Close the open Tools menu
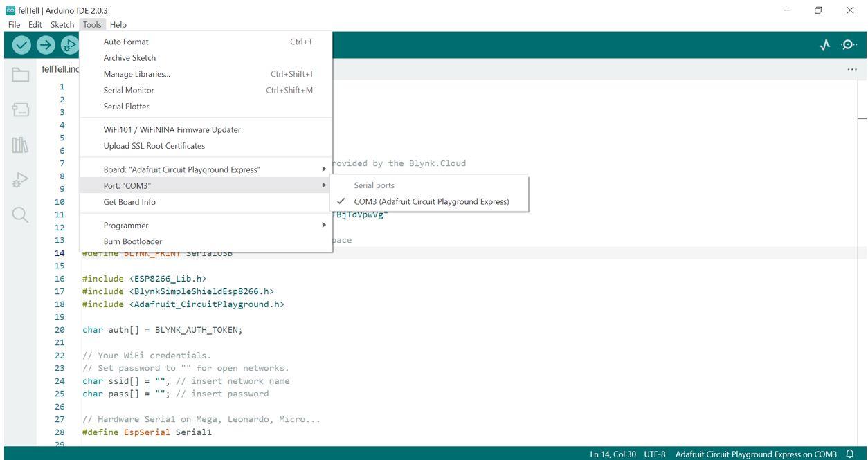The width and height of the screenshot is (868, 460). 92,24
